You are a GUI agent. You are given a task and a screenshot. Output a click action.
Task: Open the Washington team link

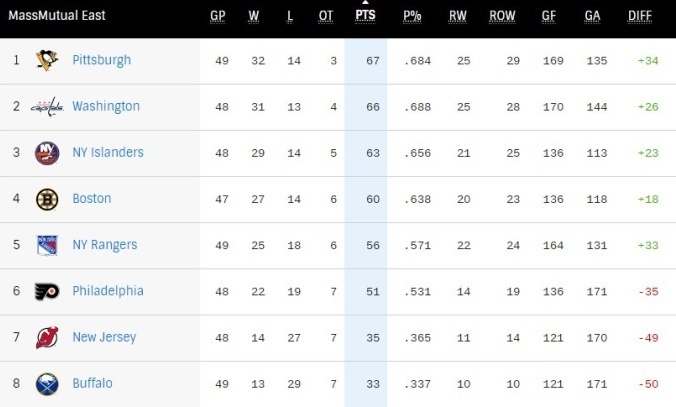[x=106, y=106]
